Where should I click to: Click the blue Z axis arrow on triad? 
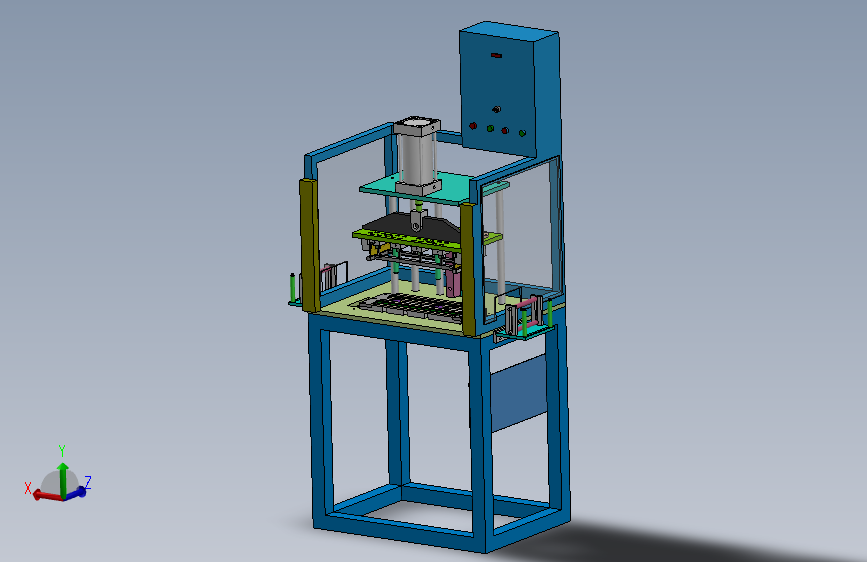pyautogui.click(x=77, y=492)
